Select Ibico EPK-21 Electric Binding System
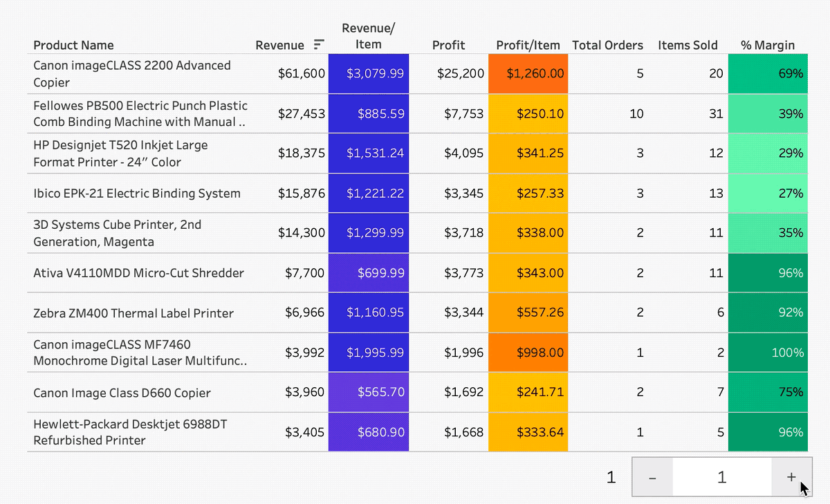This screenshot has height=504, width=830. click(x=137, y=194)
